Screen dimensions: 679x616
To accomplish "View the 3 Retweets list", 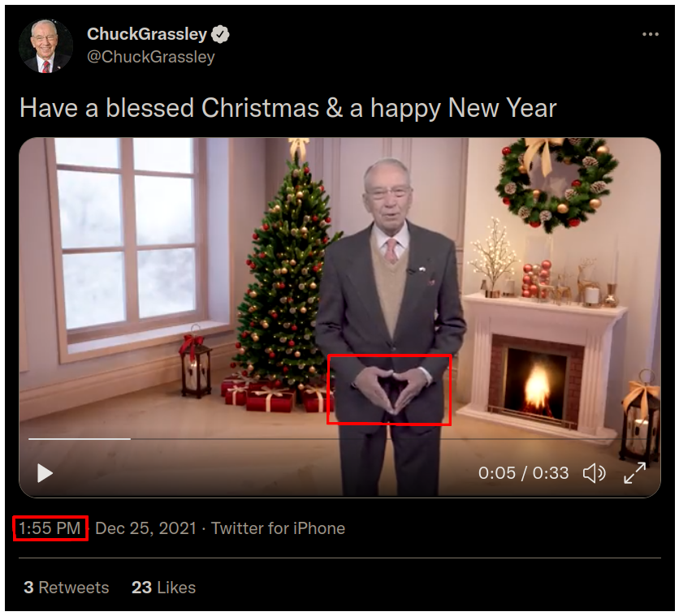I will (x=67, y=588).
